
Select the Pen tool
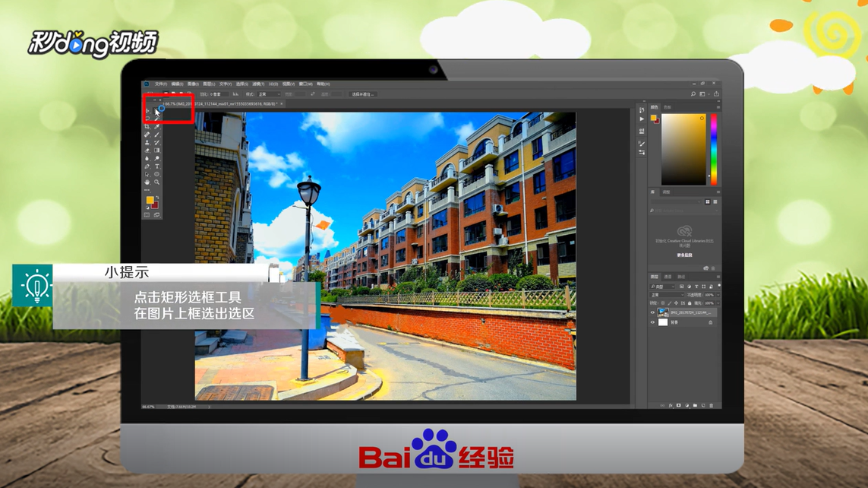pyautogui.click(x=147, y=166)
